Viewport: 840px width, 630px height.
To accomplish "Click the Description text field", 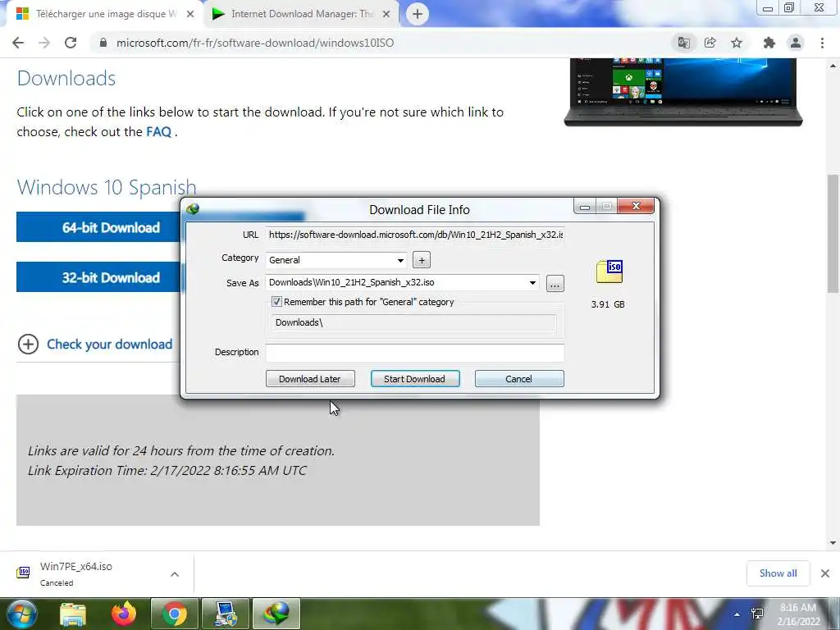I will [x=414, y=352].
